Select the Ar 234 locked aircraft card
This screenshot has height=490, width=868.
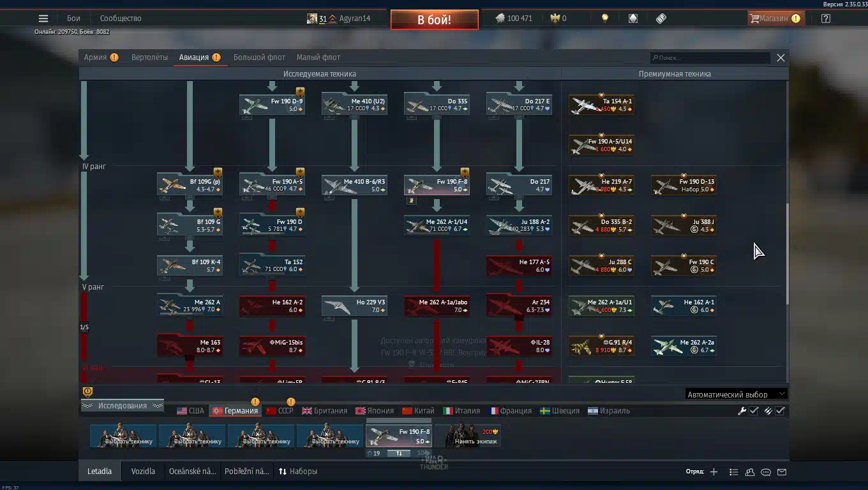pos(519,306)
